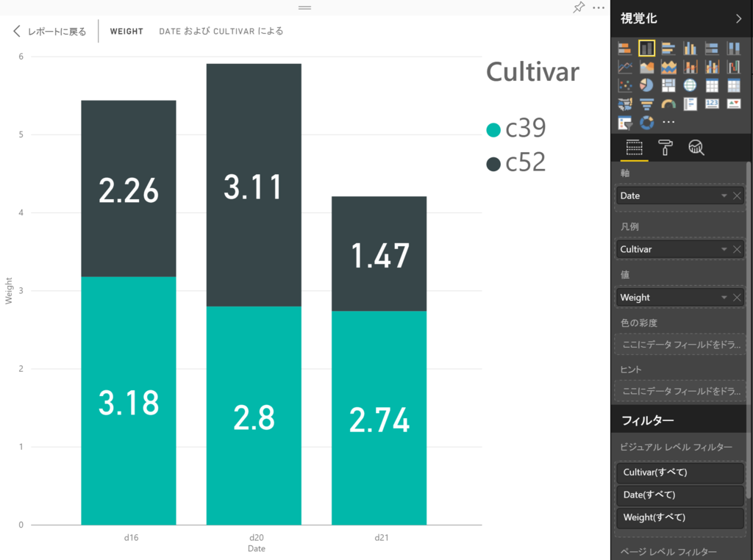This screenshot has height=560, width=753.
Task: Open the Cultivar field dropdown arrow
Action: pos(724,249)
